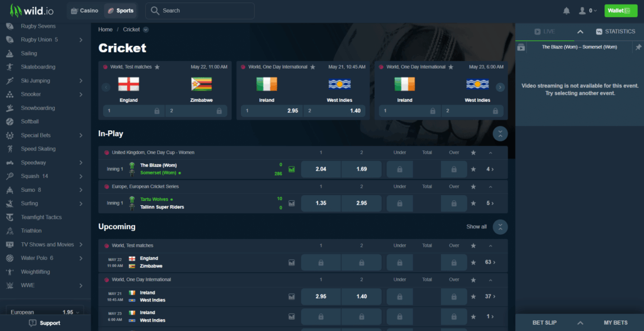Favorite the England Zimbabwe upcoming match
The height and width of the screenshot is (331, 644).
pos(473,262)
